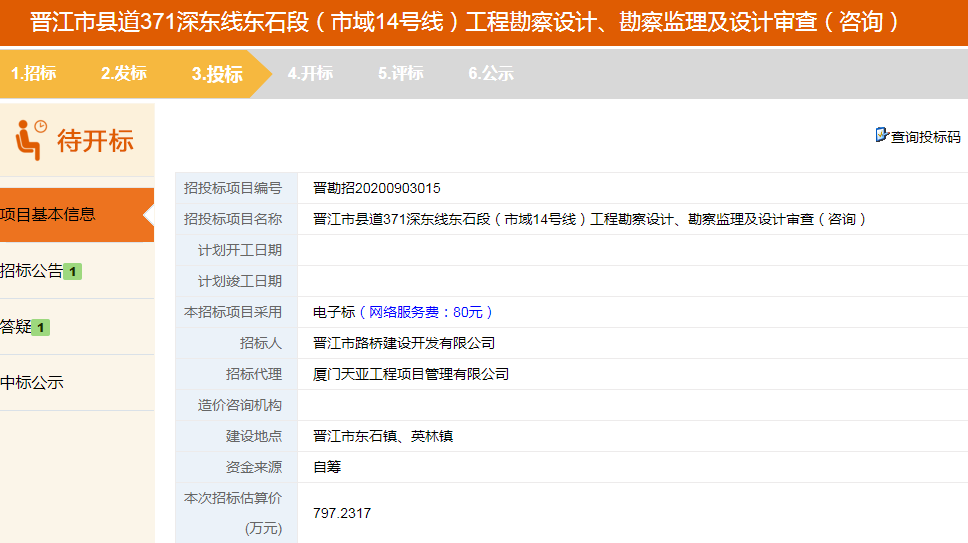
Task: Click the 本次招标估算价(万元) label
Action: [233, 513]
